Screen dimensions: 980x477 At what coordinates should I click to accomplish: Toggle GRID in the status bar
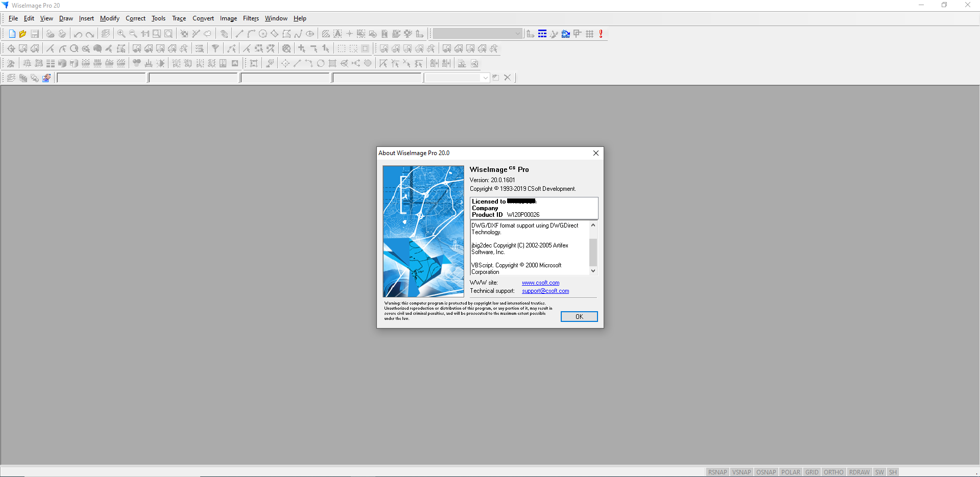coord(812,472)
